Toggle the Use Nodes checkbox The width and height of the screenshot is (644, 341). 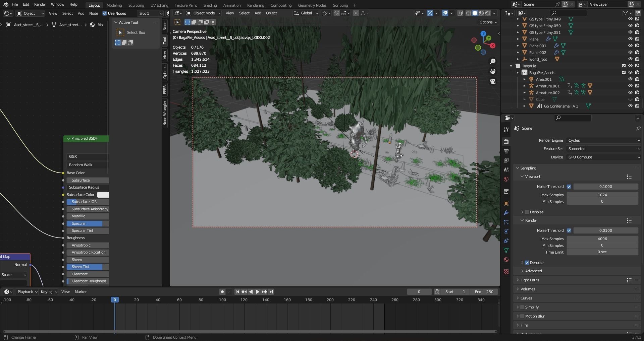pos(105,13)
